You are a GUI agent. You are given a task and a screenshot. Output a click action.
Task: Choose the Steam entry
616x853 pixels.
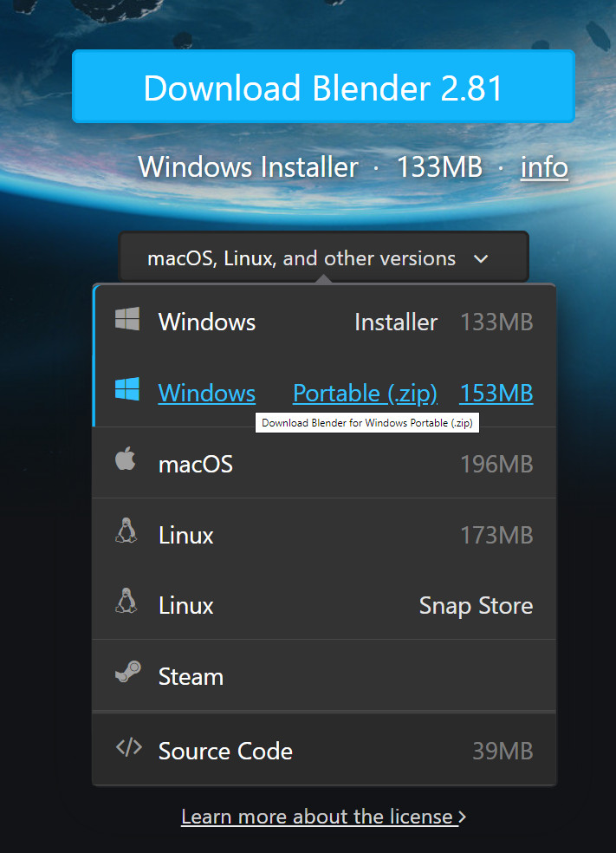click(x=325, y=676)
